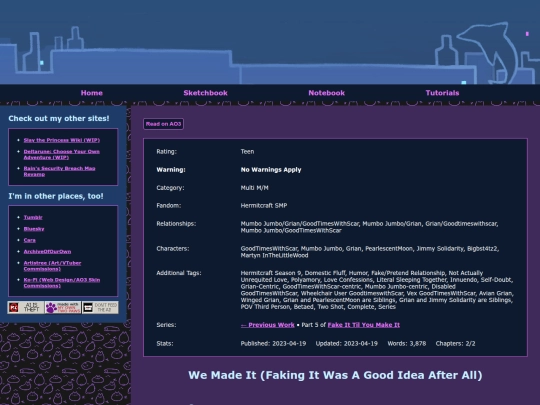The image size is (540, 405).
Task: Open Rain's Security Breach Map Revamp
Action: click(x=59, y=171)
